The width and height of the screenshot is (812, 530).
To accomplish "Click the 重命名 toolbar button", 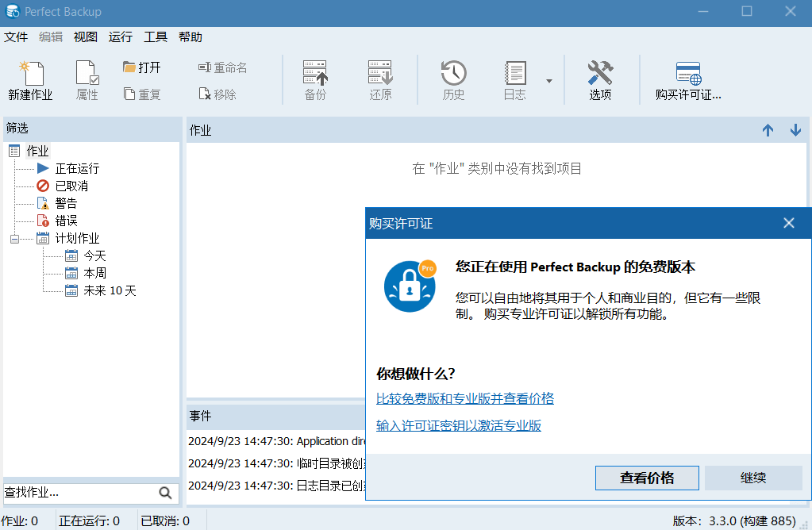I will (223, 67).
